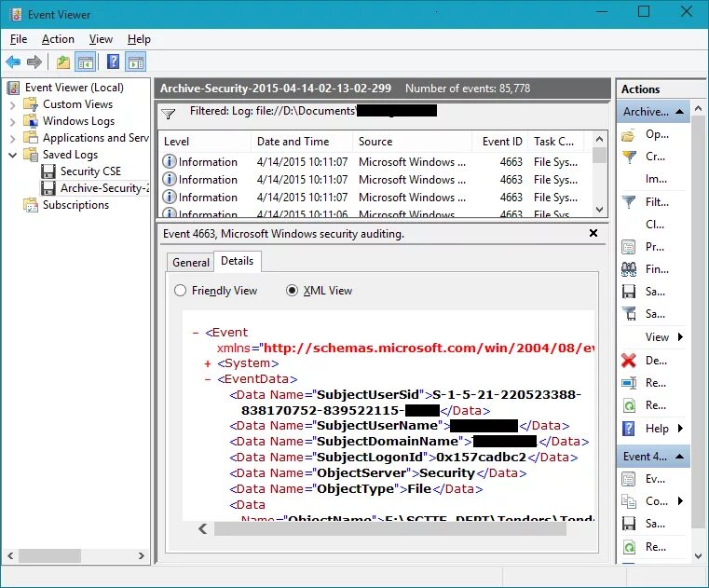Expand Applications and Services Logs node
This screenshot has width=709, height=588.
[x=13, y=139]
